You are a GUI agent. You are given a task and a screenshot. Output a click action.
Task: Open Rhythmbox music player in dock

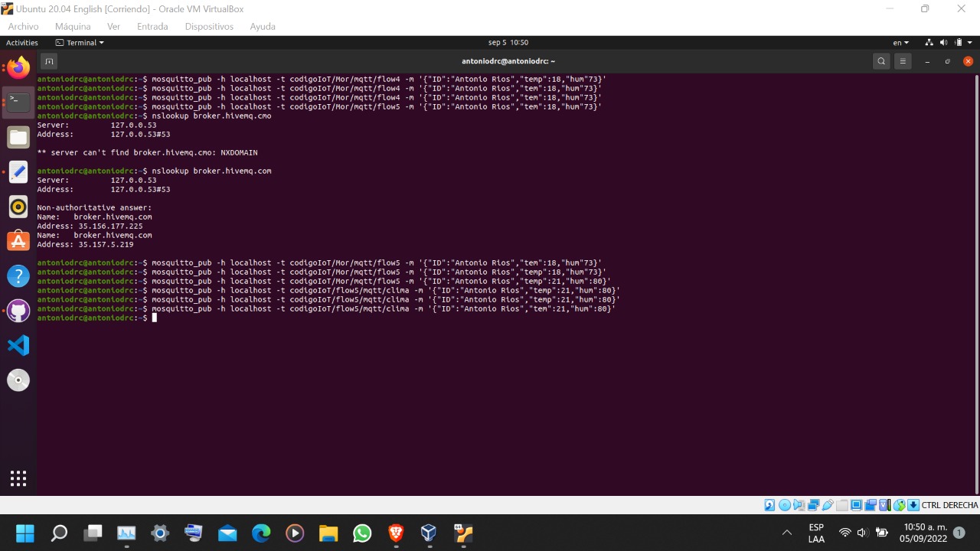(x=18, y=207)
